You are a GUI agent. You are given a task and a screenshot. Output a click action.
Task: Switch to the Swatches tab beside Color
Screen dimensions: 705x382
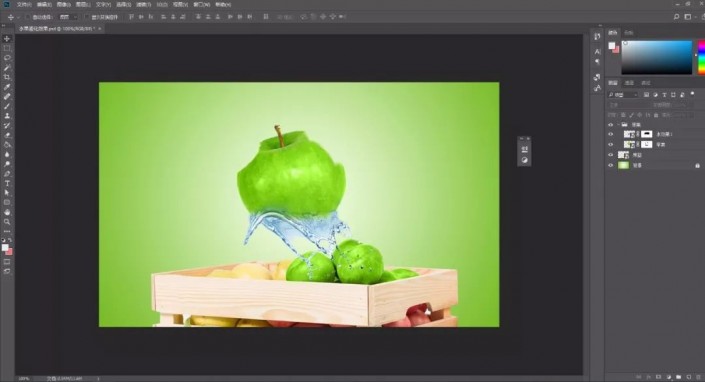(629, 32)
